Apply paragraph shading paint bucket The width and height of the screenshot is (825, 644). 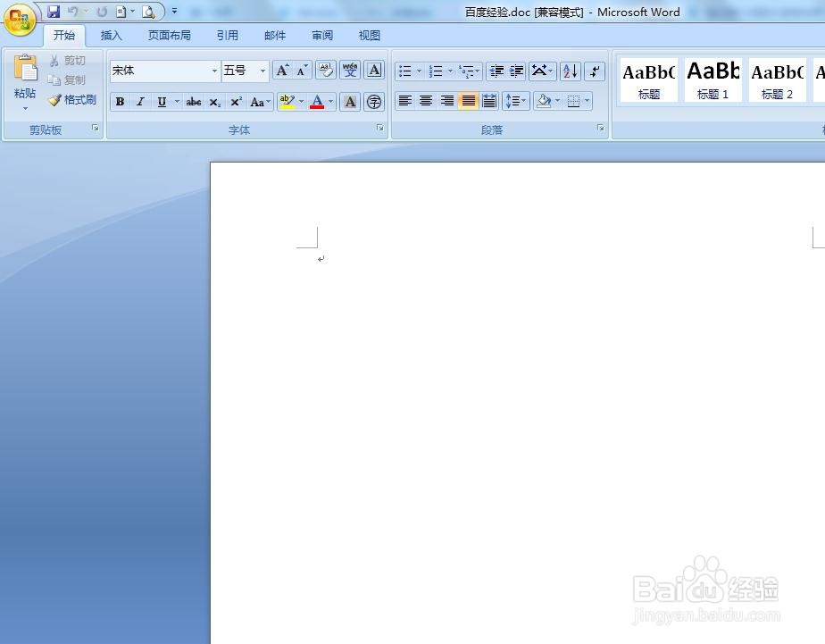tap(544, 101)
